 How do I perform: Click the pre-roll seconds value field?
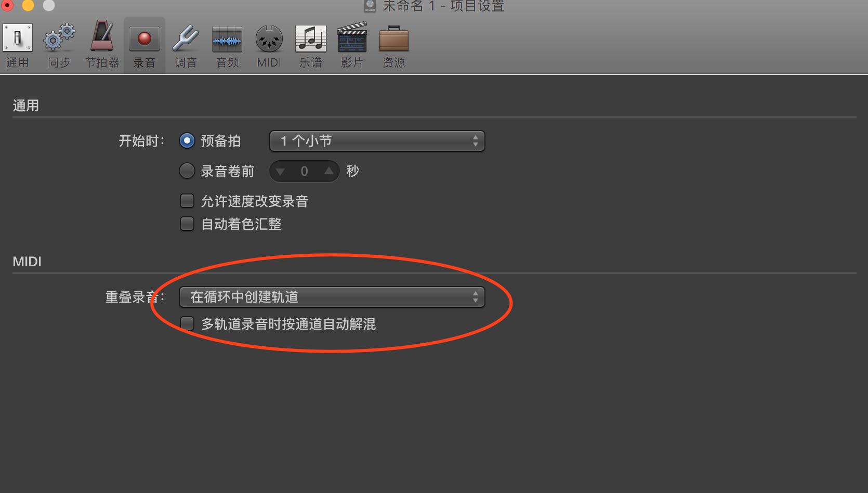pyautogui.click(x=305, y=171)
